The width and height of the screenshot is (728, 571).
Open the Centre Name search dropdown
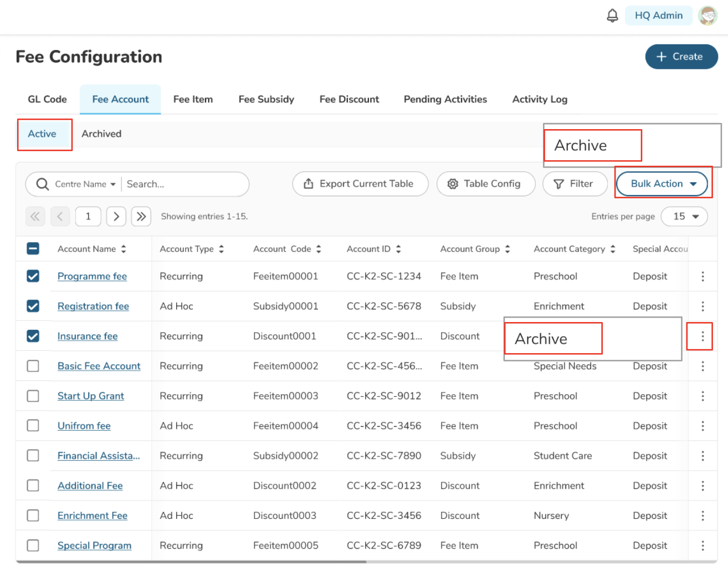coord(85,184)
